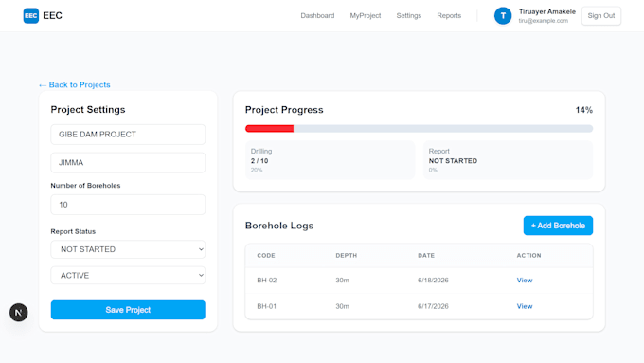Open the Report Status NOT STARTED dropdown
Image resolution: width=644 pixels, height=363 pixels.
128,249
